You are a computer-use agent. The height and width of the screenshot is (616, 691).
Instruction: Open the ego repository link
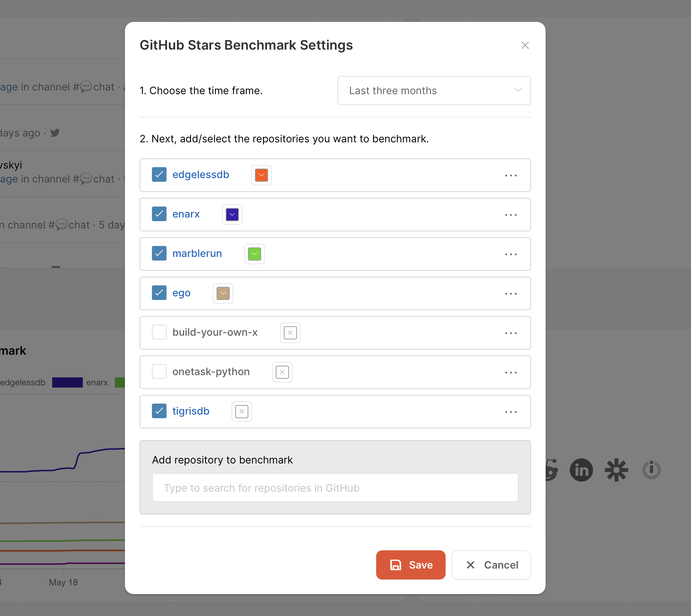(182, 293)
